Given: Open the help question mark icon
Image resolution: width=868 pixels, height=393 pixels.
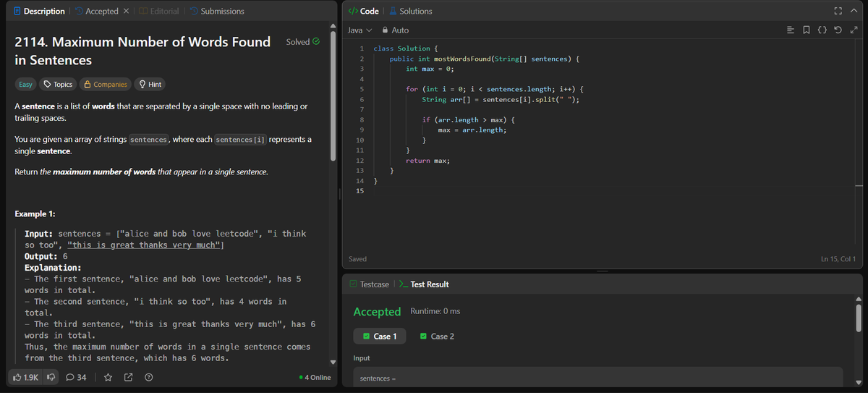Looking at the screenshot, I should coord(148,377).
